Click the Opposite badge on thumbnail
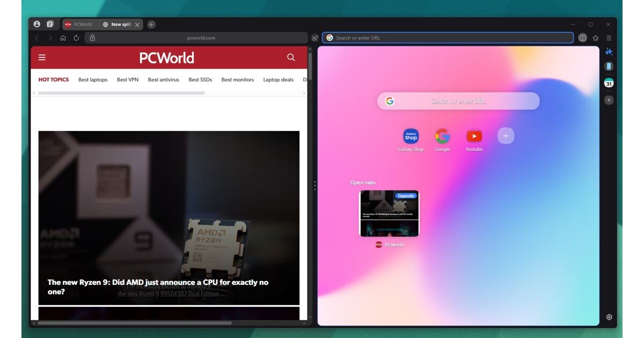 [406, 196]
